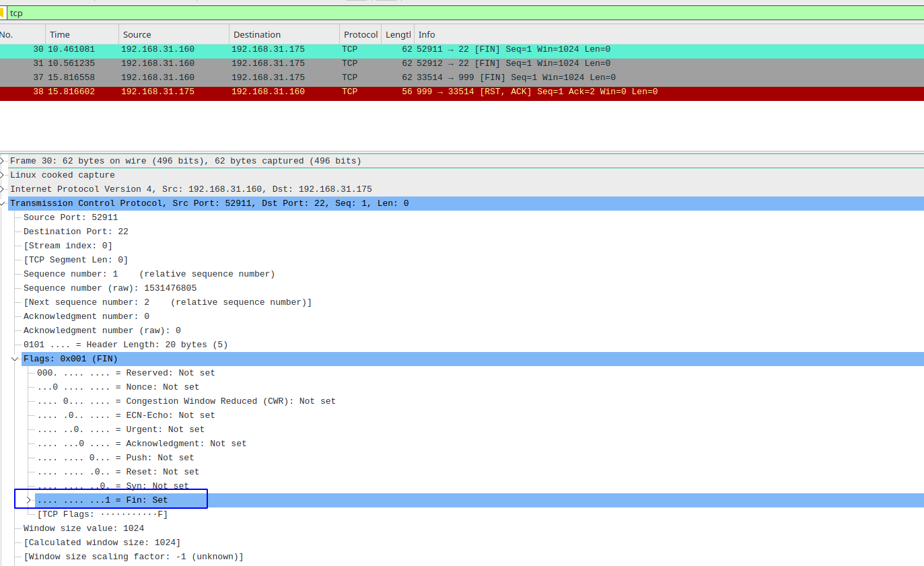Select the Syn: Not set flag

click(113, 486)
